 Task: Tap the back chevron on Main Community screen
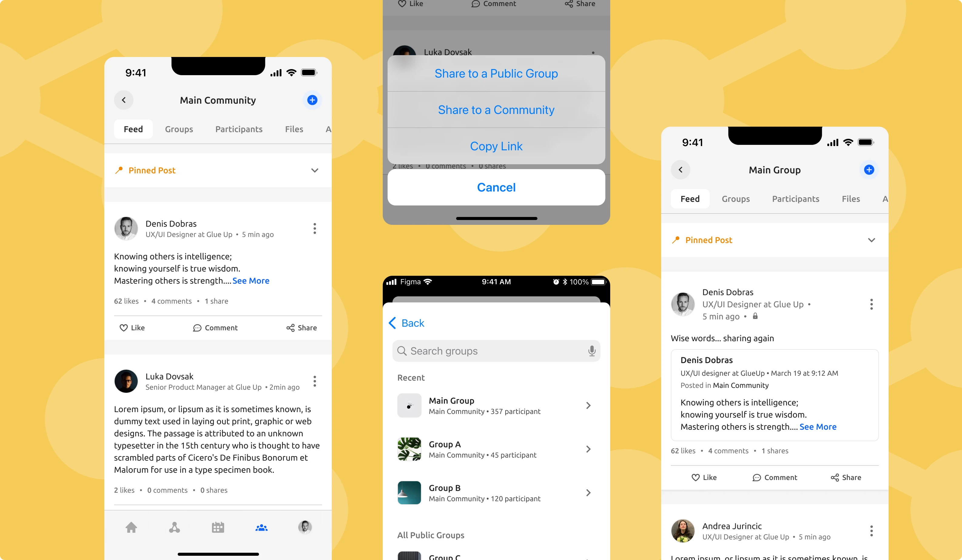coord(123,100)
